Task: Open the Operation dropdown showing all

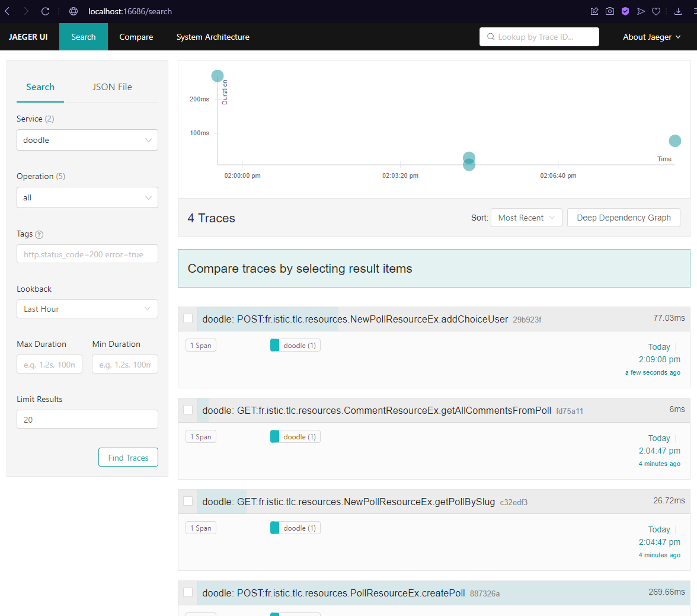Action: 87,197
